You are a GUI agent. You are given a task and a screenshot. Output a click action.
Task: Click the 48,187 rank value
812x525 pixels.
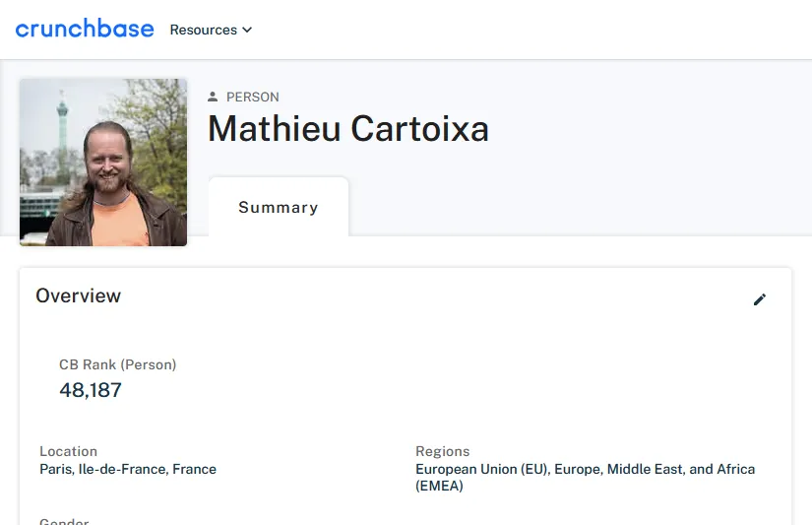point(91,390)
